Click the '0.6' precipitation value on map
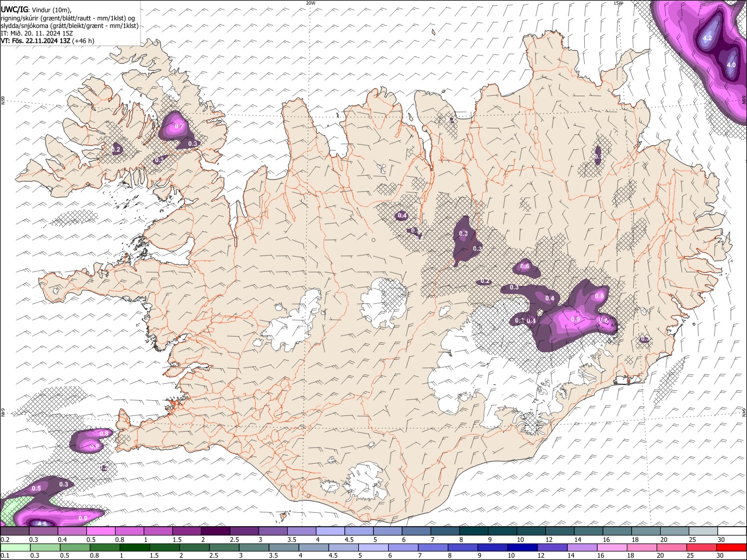Screen dimensions: 747x560 525,267
